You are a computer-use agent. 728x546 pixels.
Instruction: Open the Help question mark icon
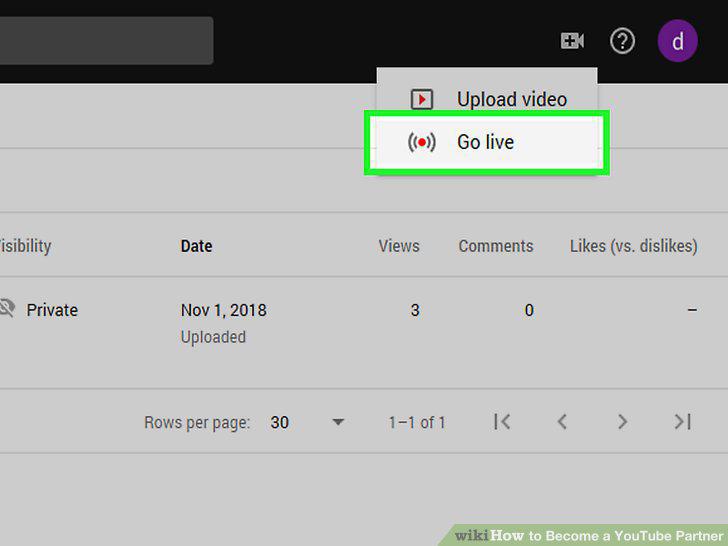coord(622,41)
